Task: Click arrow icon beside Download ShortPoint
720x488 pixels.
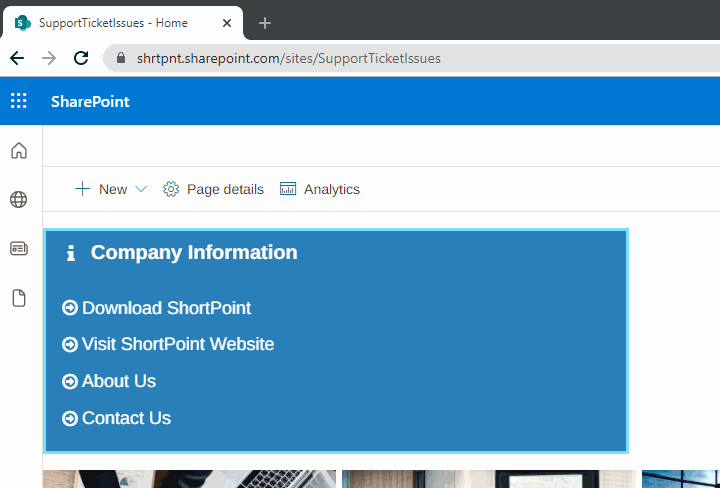Action: tap(70, 308)
